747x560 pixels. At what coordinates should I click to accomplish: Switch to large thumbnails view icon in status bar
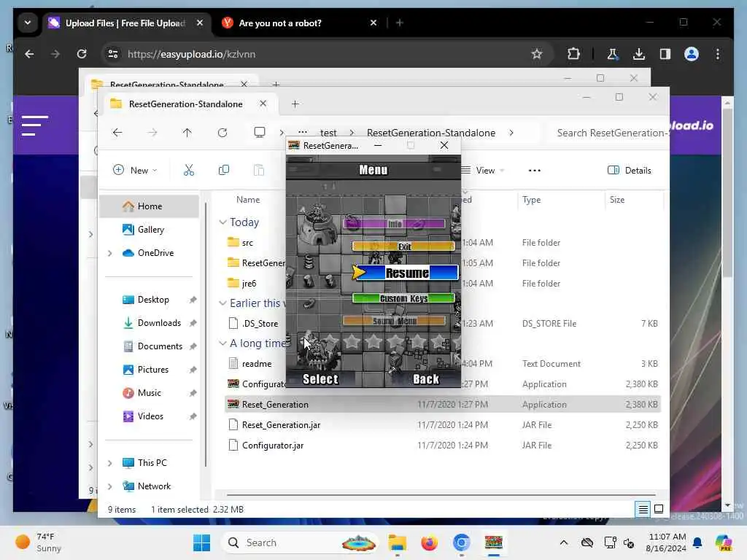pyautogui.click(x=659, y=510)
